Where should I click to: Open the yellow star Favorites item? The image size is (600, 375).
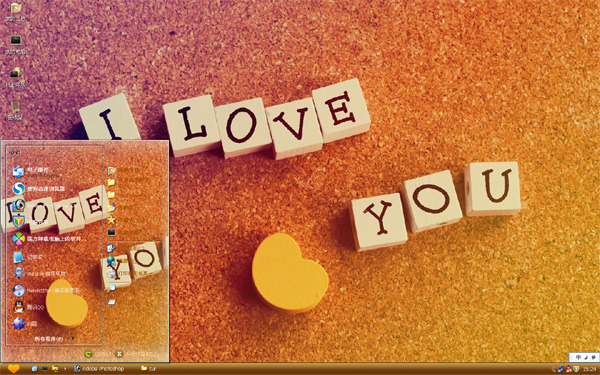111,220
